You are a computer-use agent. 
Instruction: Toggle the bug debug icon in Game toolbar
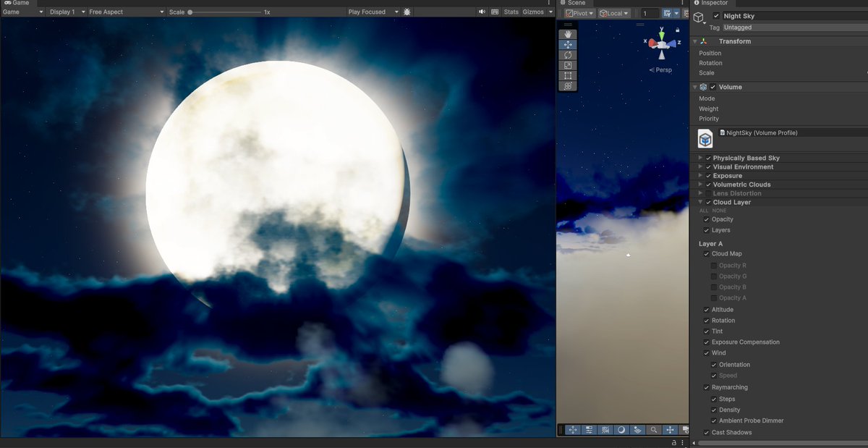click(x=408, y=12)
